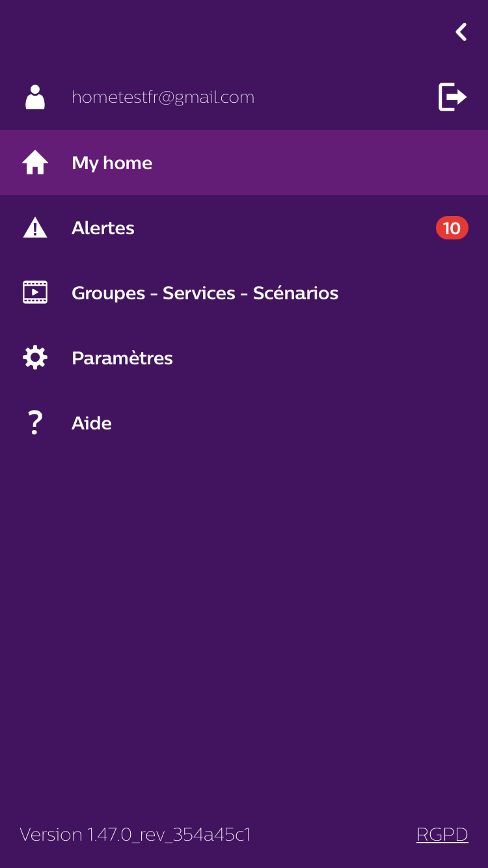
Task: Open the Paramètres menu item
Action: point(244,358)
